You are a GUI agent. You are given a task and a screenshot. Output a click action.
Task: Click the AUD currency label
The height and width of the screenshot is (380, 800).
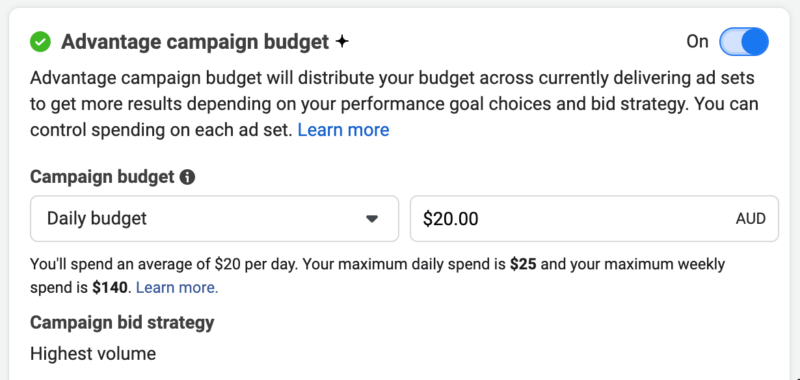(751, 219)
